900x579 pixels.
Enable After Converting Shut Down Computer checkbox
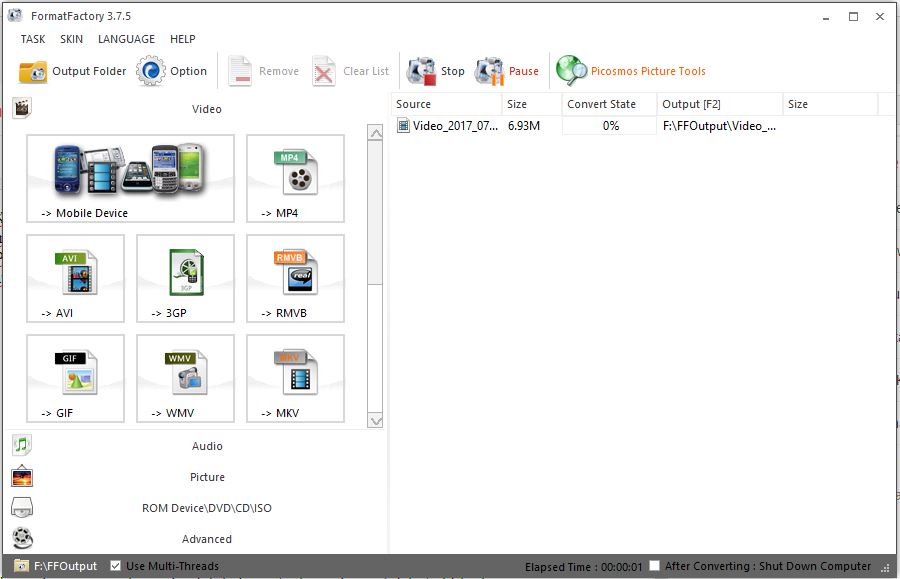(x=654, y=566)
